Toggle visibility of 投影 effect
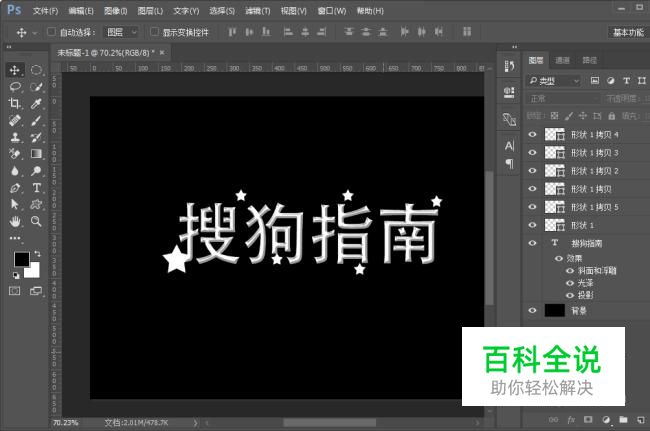The image size is (650, 431). pyautogui.click(x=570, y=295)
